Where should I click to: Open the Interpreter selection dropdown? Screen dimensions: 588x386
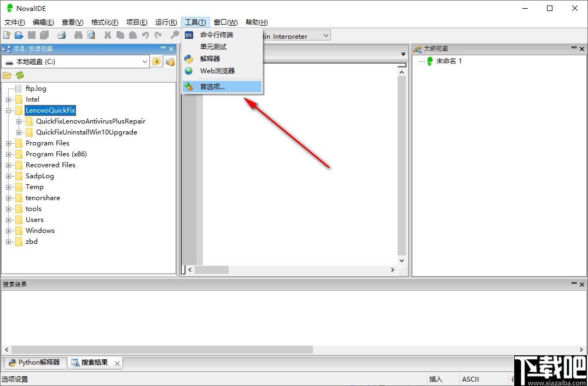pyautogui.click(x=326, y=36)
